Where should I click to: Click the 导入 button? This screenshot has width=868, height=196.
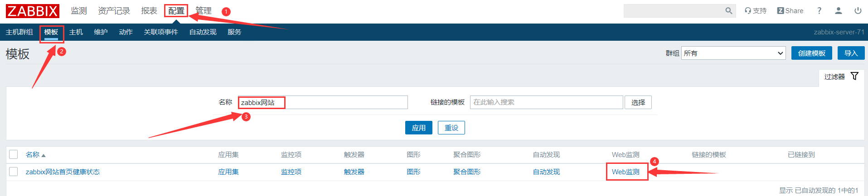tap(851, 53)
